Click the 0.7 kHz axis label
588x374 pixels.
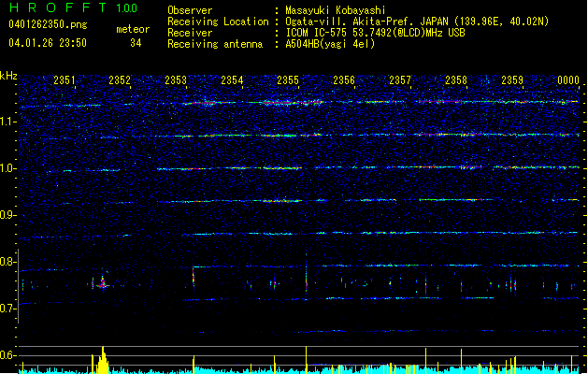[x=7, y=309]
